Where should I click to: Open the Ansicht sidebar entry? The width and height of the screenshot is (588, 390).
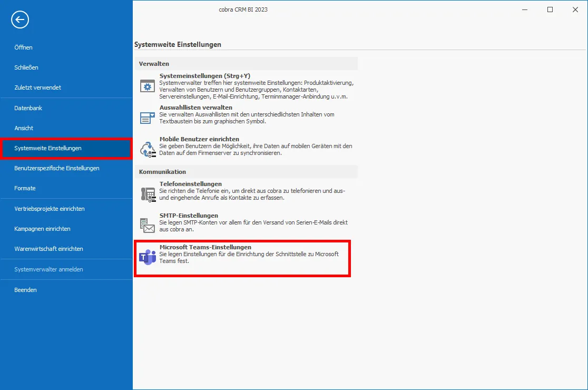(x=24, y=128)
